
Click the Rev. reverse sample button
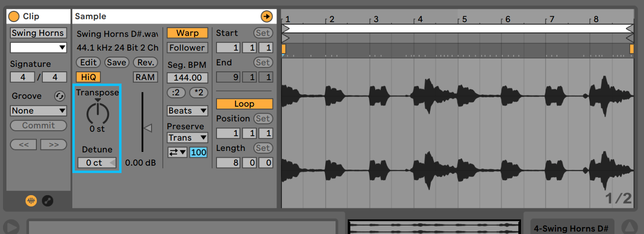point(145,62)
